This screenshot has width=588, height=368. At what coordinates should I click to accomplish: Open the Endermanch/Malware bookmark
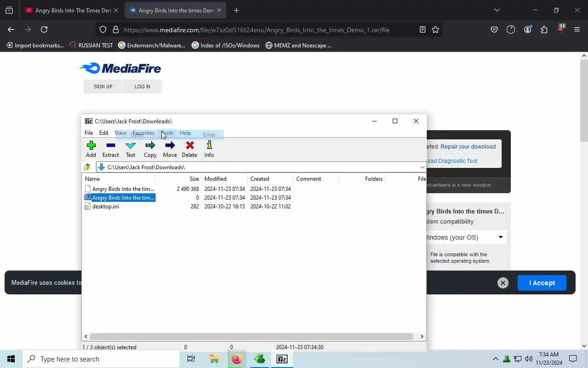(152, 45)
